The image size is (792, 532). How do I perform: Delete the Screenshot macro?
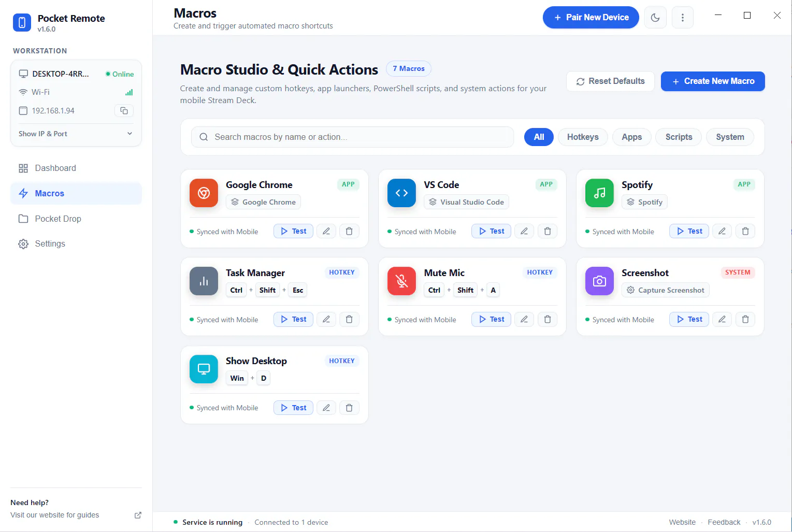(x=745, y=319)
